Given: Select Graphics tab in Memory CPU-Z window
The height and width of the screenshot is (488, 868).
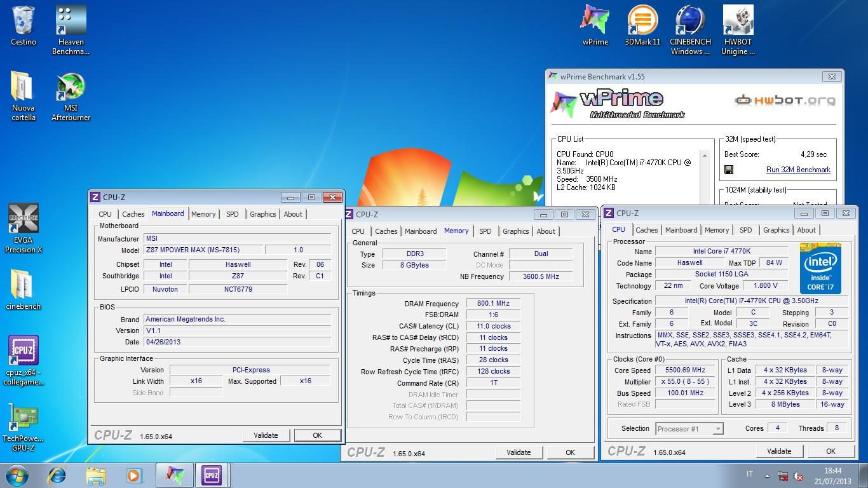Looking at the screenshot, I should point(516,231).
